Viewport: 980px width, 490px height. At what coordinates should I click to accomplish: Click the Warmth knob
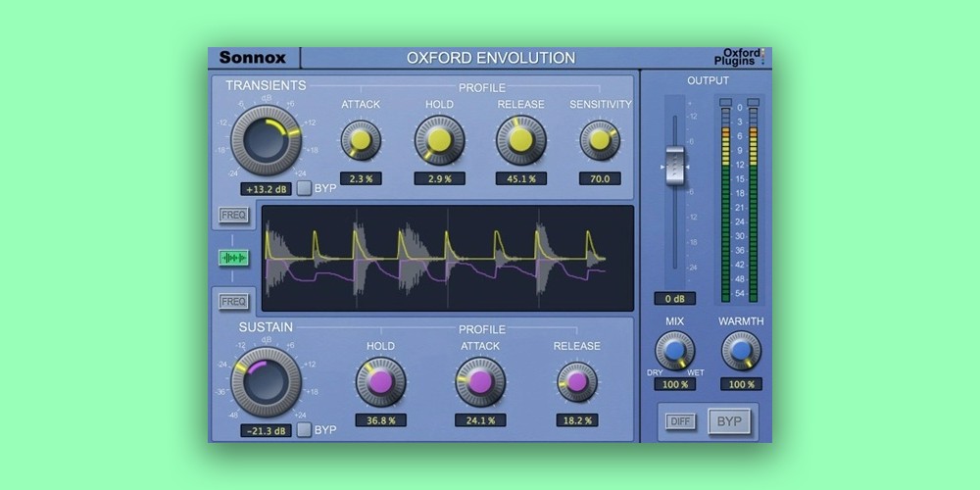point(741,350)
